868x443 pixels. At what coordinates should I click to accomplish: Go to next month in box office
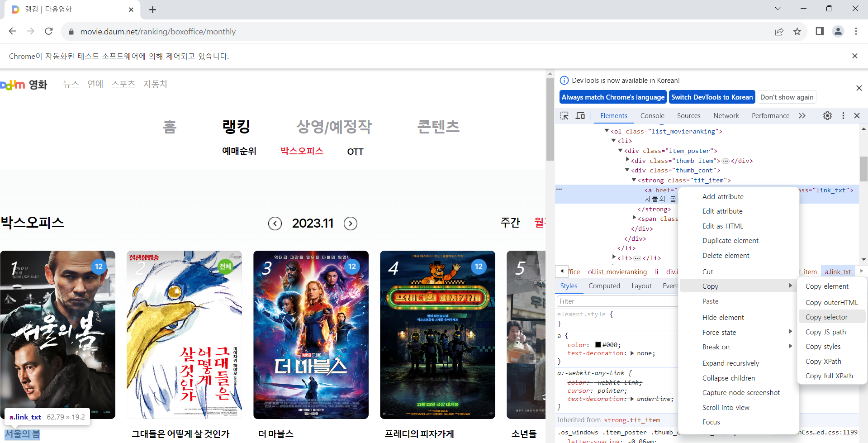click(351, 223)
